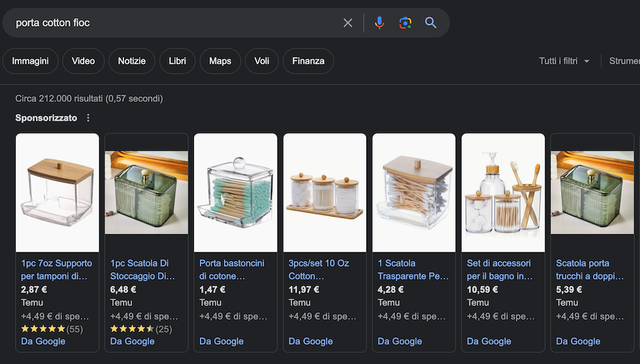Switch to the Immagini tab
This screenshot has height=364, width=640.
pos(30,61)
